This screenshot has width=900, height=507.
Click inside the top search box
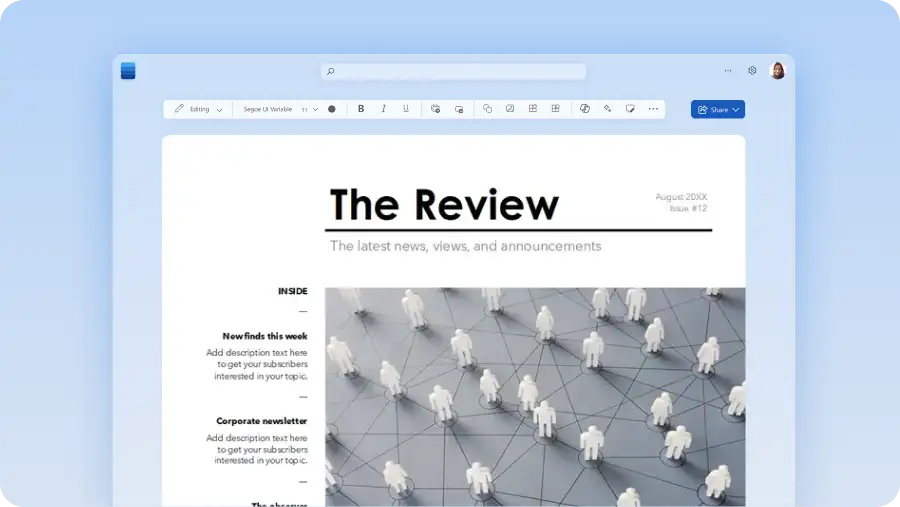point(453,71)
